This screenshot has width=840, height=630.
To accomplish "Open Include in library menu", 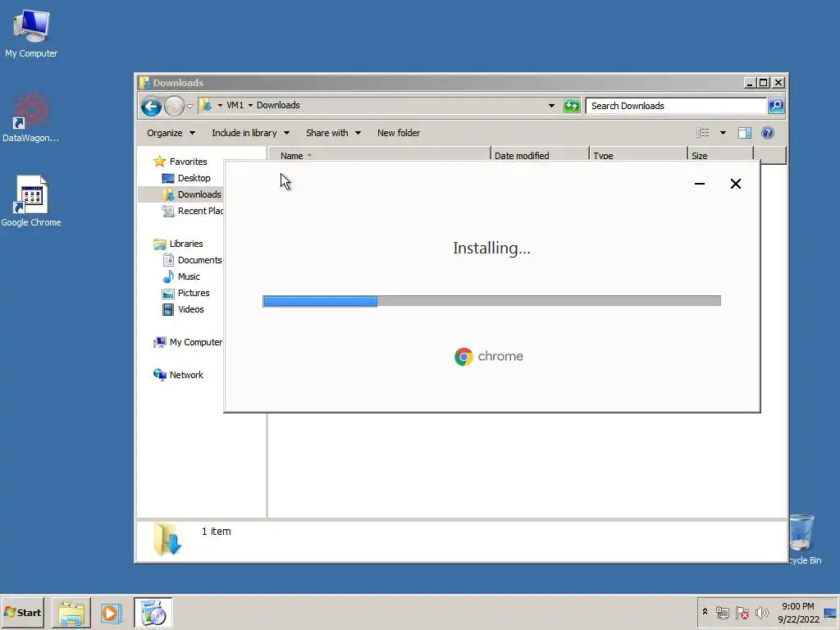I will pos(250,133).
